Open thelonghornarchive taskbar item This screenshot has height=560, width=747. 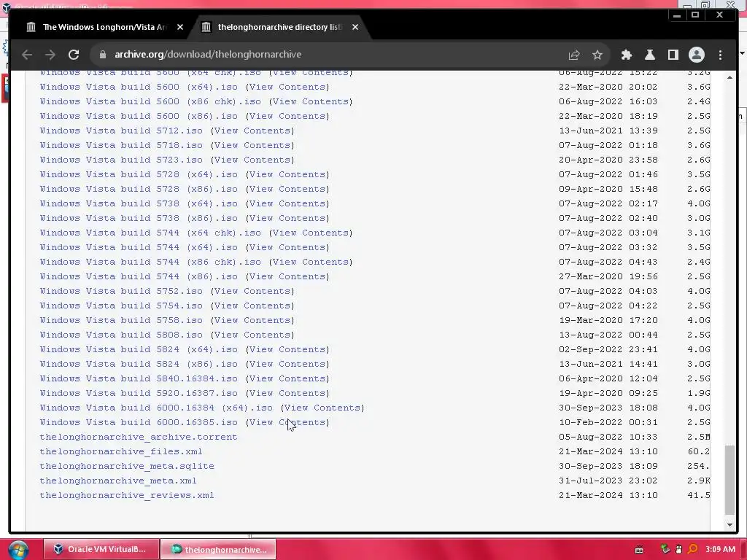tap(218, 549)
